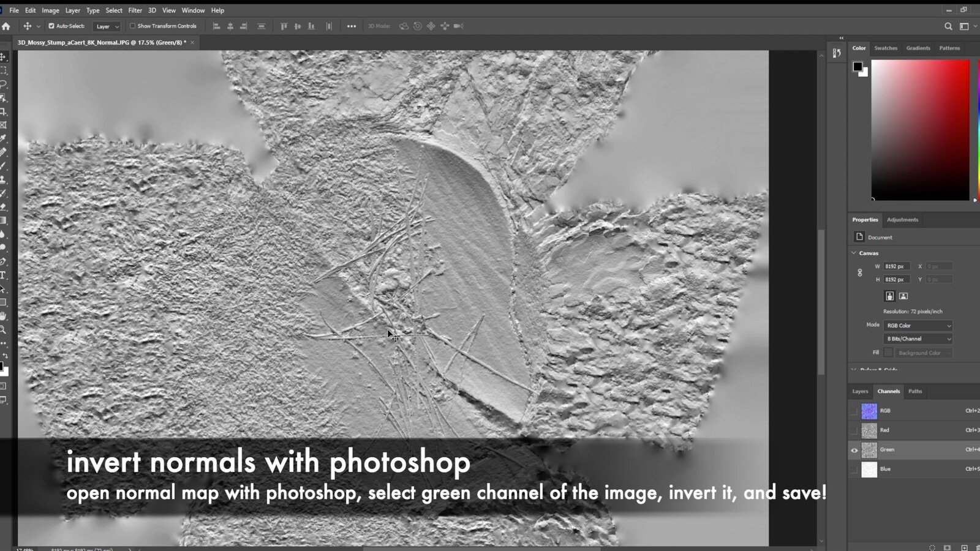Select the Hand tool
The image size is (980, 551).
pyautogui.click(x=3, y=316)
